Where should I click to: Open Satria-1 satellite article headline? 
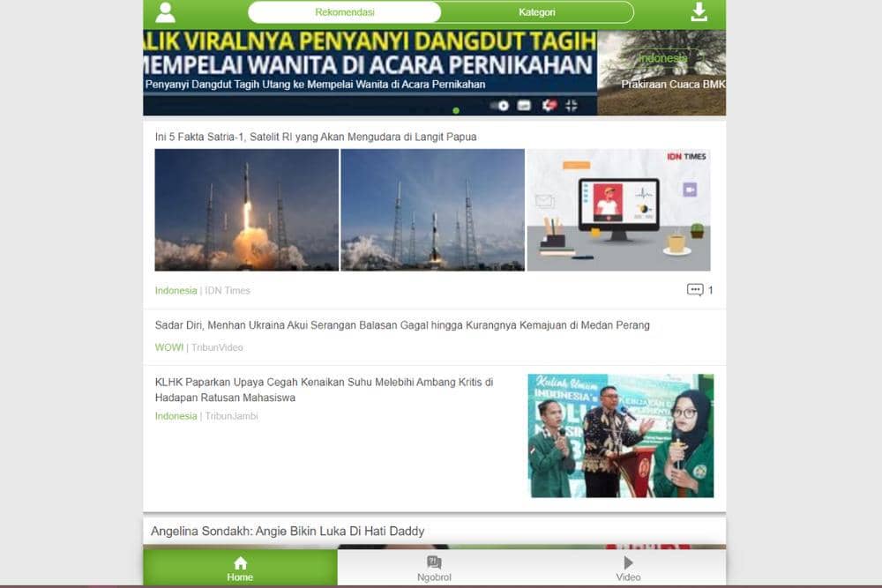(x=316, y=137)
